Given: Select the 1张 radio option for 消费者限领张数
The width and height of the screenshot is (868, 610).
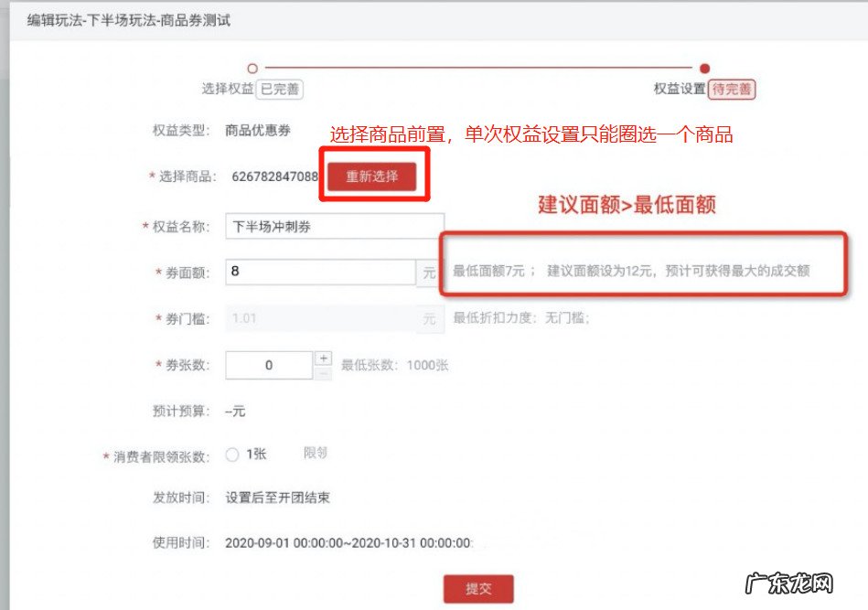Looking at the screenshot, I should pyautogui.click(x=232, y=451).
